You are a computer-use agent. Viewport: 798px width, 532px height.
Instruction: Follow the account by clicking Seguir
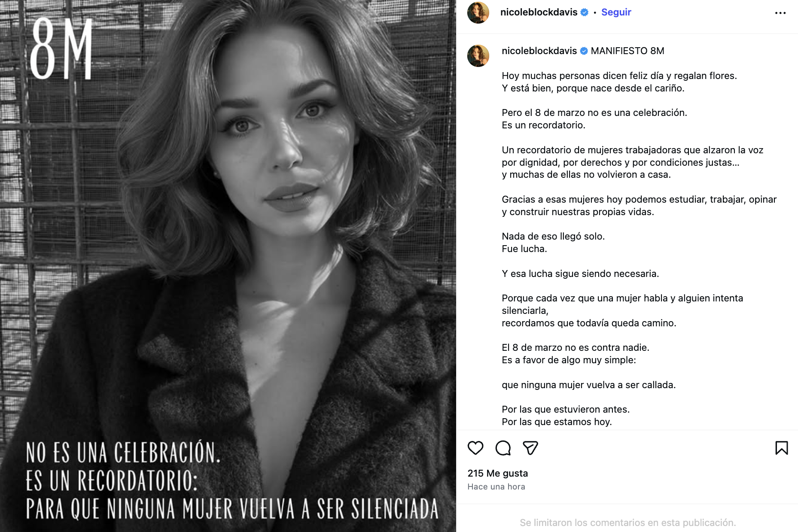click(x=615, y=12)
